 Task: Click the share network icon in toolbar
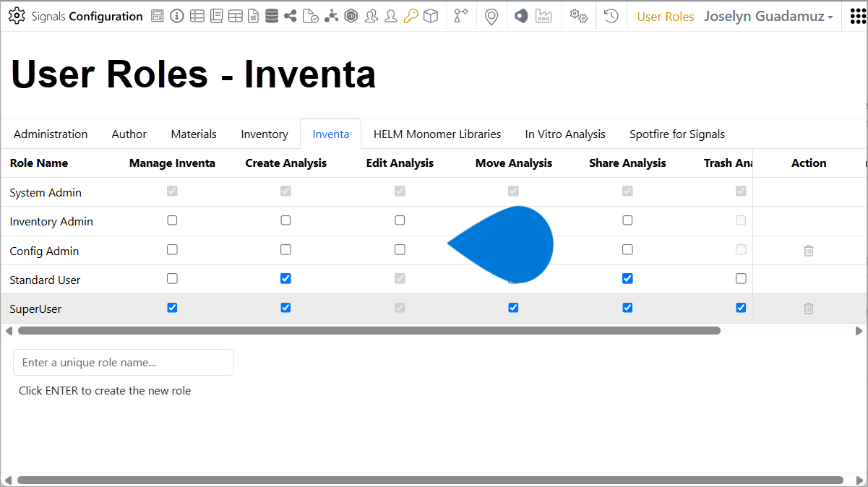291,16
